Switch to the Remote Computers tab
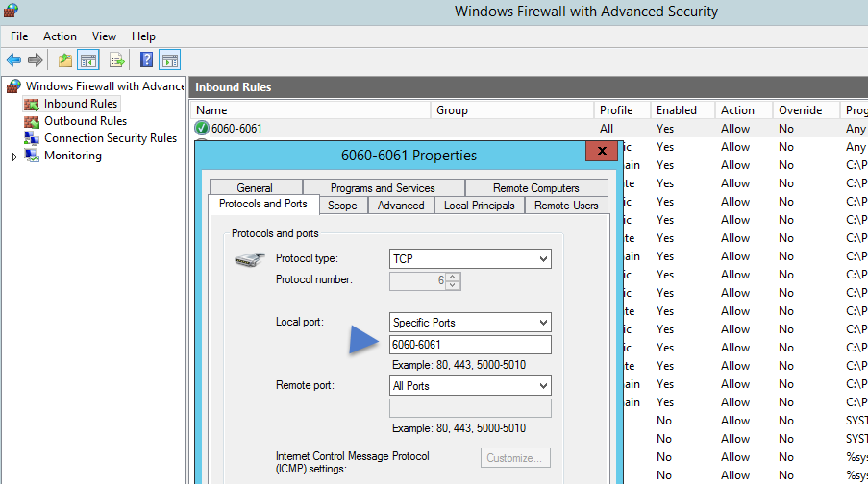Screen dimensions: 868x484 pyautogui.click(x=535, y=188)
